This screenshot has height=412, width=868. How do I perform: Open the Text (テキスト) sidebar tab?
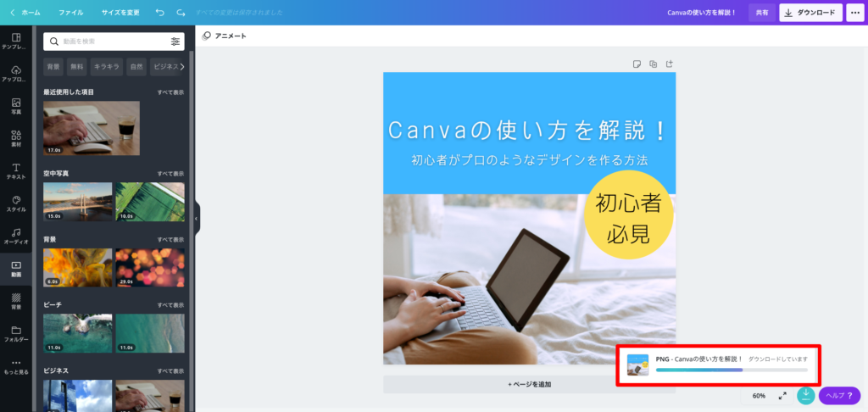[16, 171]
